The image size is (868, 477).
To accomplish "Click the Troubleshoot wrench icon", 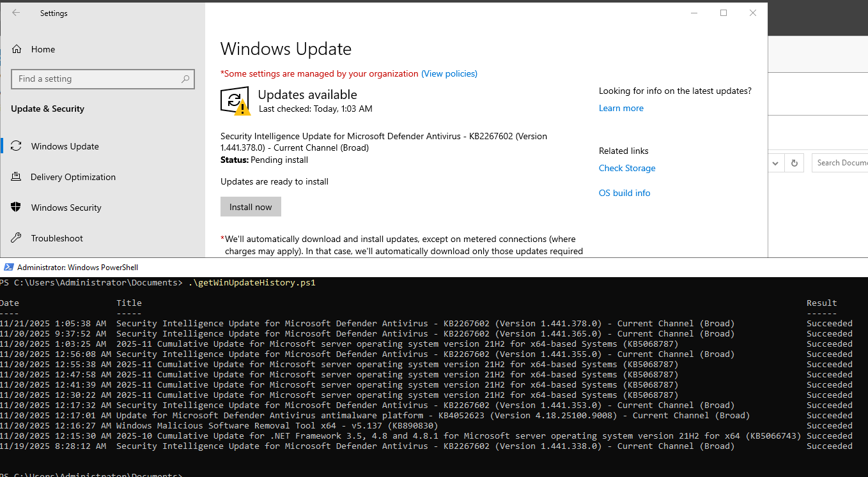I will (17, 238).
